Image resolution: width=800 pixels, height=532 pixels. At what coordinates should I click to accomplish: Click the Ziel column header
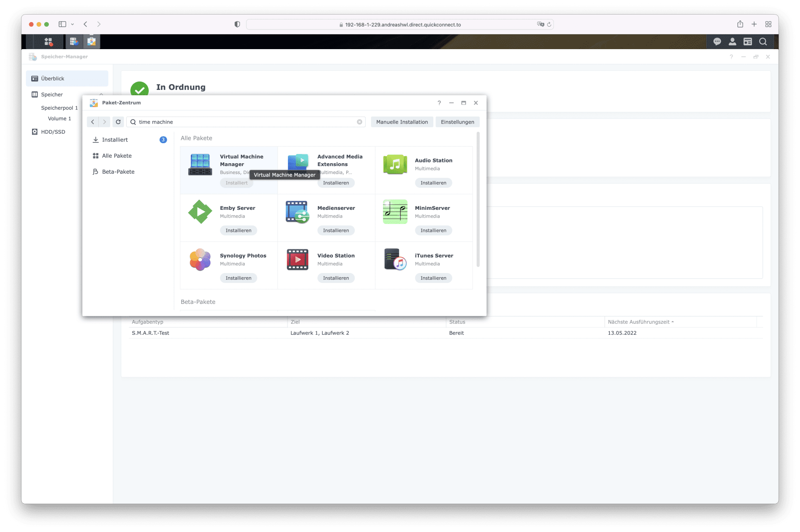point(367,322)
